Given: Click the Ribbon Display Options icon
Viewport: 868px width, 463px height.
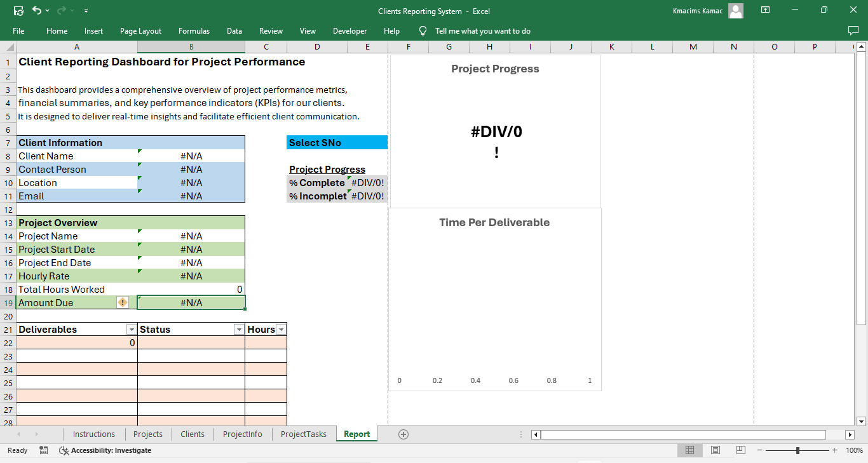Looking at the screenshot, I should (x=765, y=11).
